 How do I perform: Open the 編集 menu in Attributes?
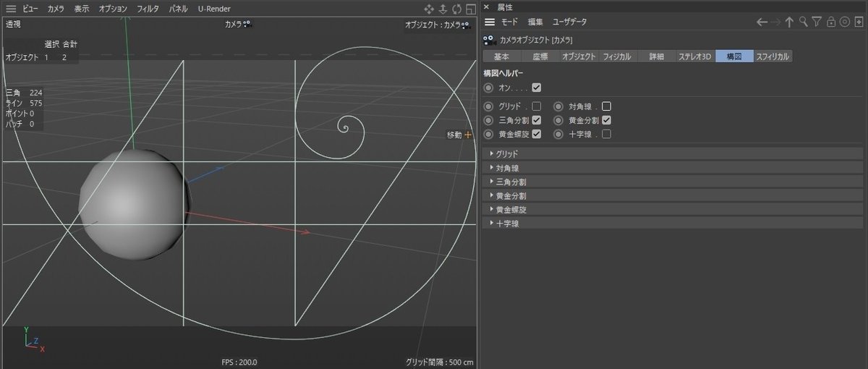pyautogui.click(x=535, y=22)
